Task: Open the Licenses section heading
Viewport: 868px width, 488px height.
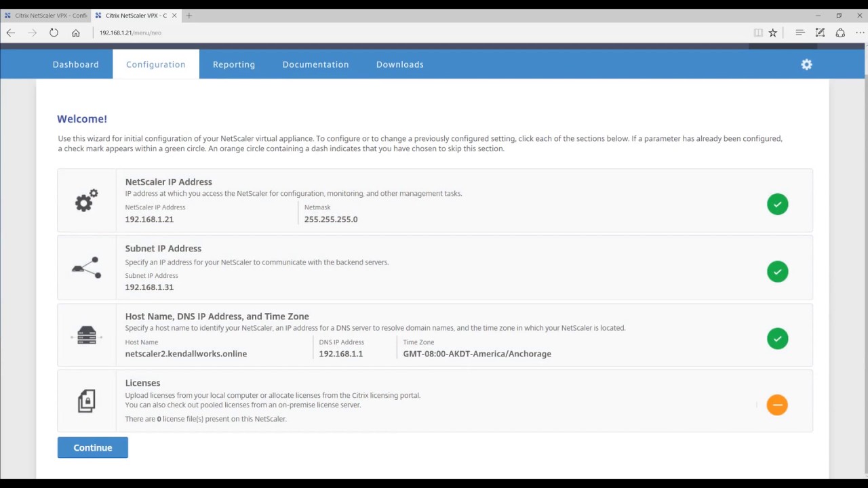Action: (142, 383)
